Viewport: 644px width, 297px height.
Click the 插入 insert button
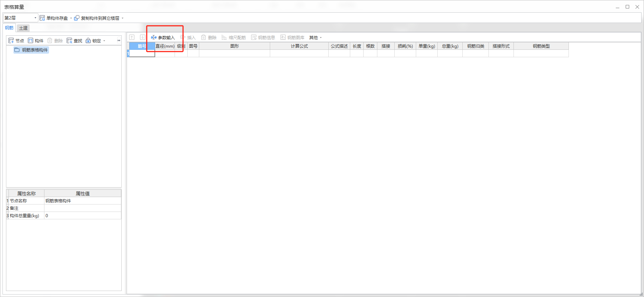click(188, 37)
